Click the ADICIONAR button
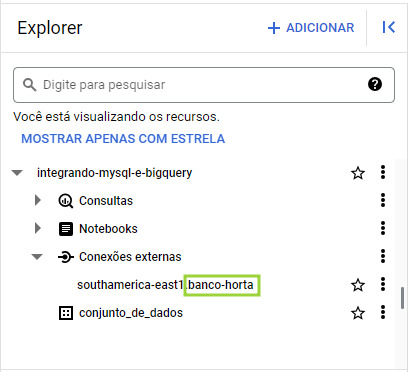 [311, 28]
